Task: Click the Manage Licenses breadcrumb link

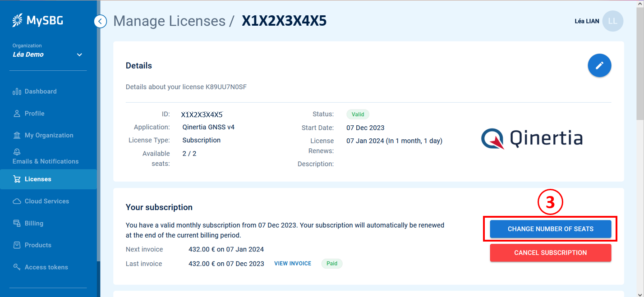Action: click(169, 21)
